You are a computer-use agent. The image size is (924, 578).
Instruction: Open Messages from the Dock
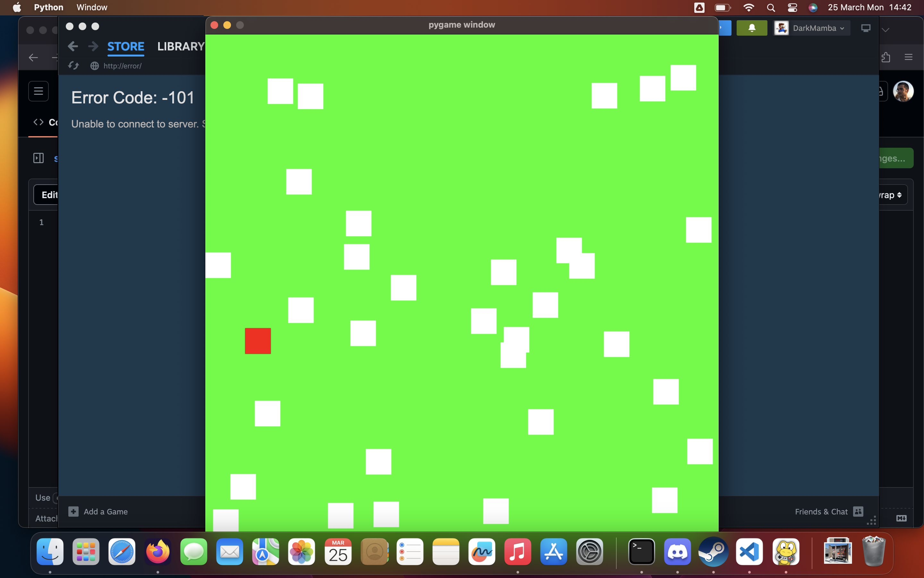tap(193, 552)
